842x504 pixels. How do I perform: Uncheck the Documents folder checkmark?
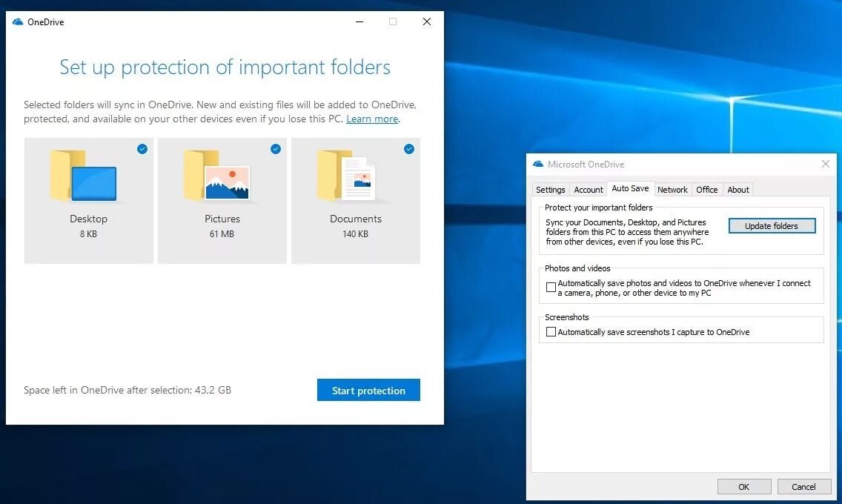(409, 149)
